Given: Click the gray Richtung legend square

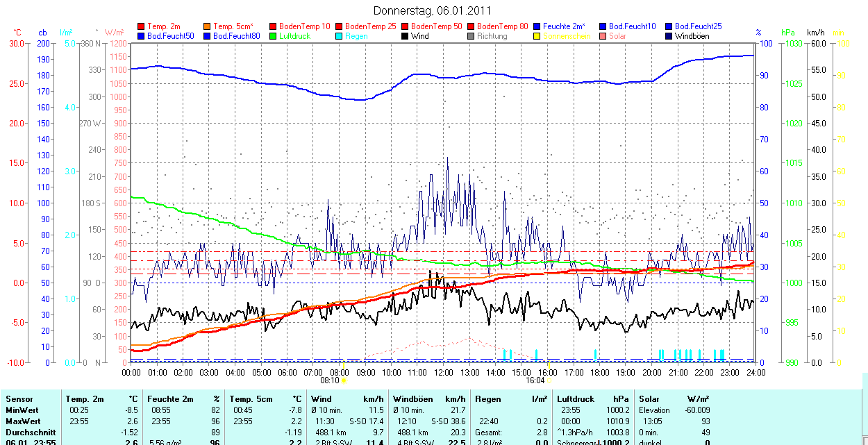Looking at the screenshot, I should 471,35.
